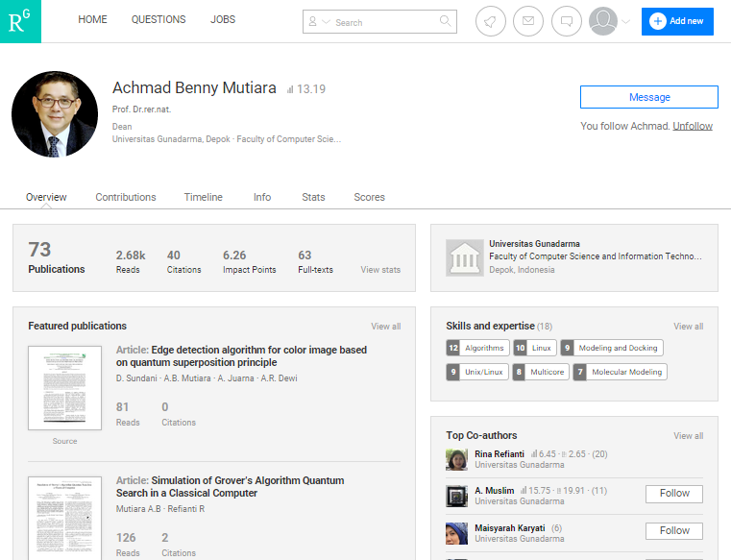Open the notifications bell icon
The height and width of the screenshot is (560, 731).
[491, 21]
